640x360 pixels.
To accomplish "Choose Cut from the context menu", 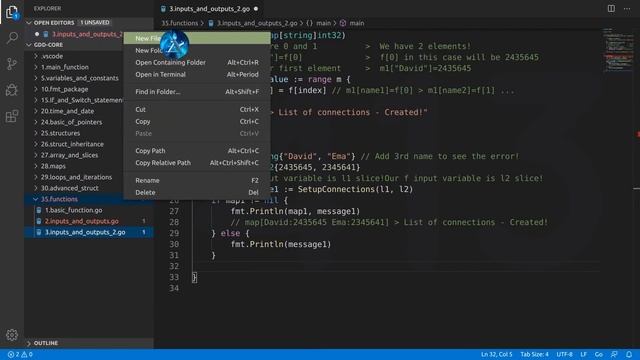I will [197, 109].
